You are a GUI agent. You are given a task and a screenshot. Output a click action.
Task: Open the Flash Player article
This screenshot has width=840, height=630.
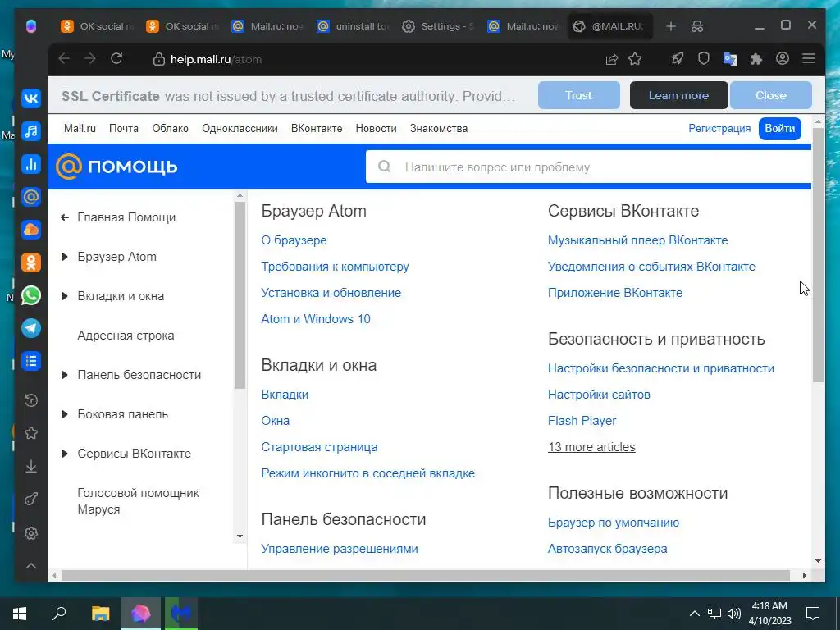coord(582,421)
